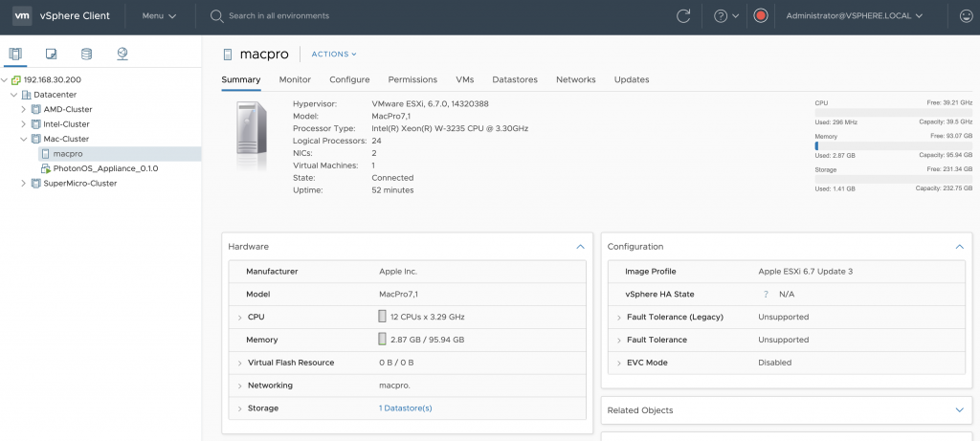Click the smiley feedback icon

(966, 16)
